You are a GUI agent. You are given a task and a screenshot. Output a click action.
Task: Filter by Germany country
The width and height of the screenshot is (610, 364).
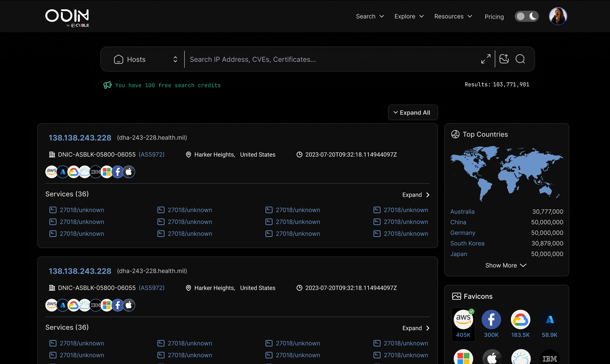coord(463,233)
